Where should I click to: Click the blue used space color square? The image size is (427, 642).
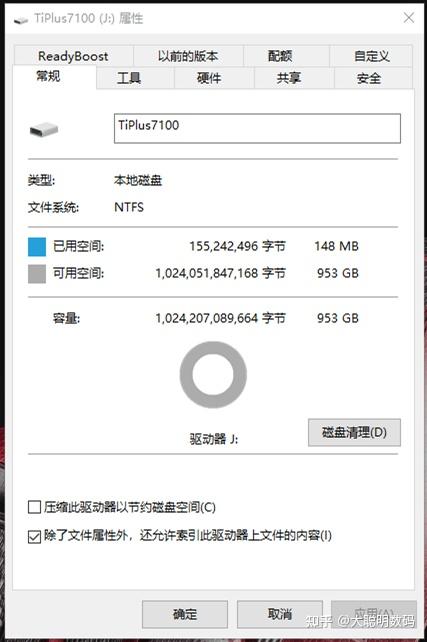37,247
